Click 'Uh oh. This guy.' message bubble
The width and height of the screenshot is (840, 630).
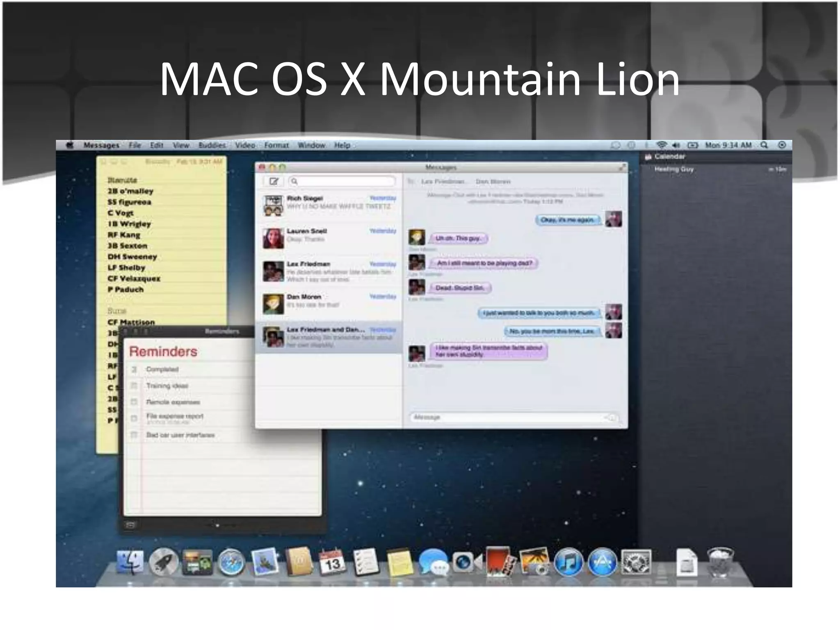coord(458,238)
